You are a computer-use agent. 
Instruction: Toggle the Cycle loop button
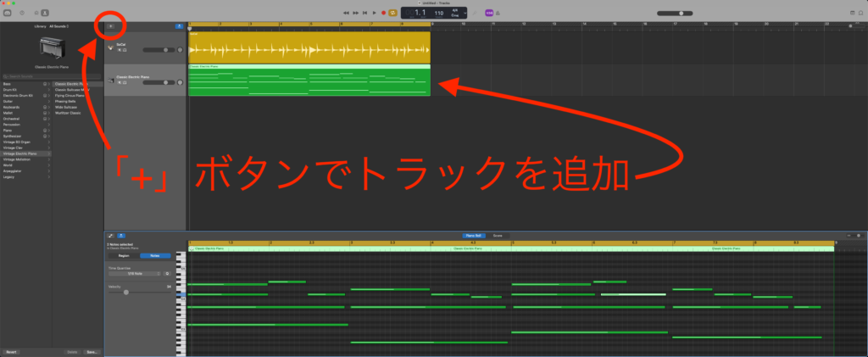tap(392, 13)
